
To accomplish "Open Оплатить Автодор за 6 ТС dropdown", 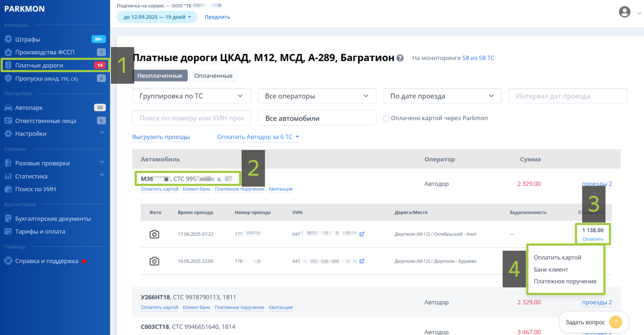I will pyautogui.click(x=258, y=137).
